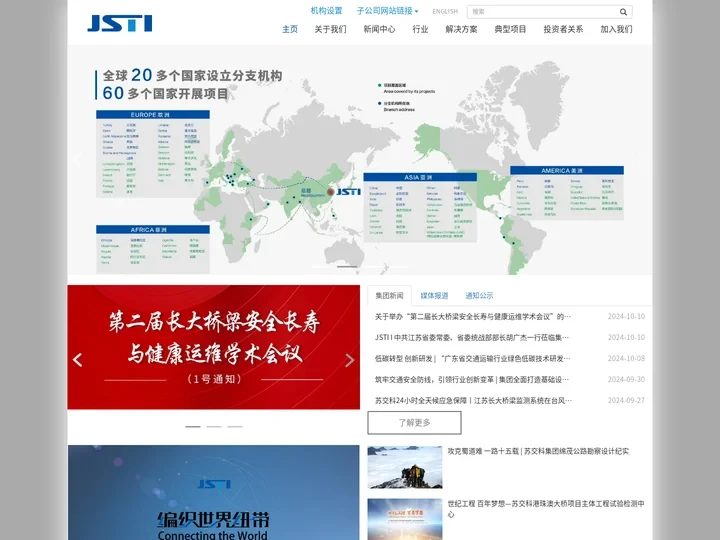Click the search magnifier icon

623,12
